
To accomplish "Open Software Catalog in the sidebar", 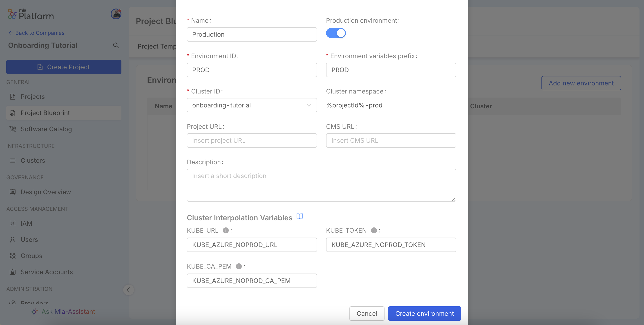I will (x=64, y=129).
